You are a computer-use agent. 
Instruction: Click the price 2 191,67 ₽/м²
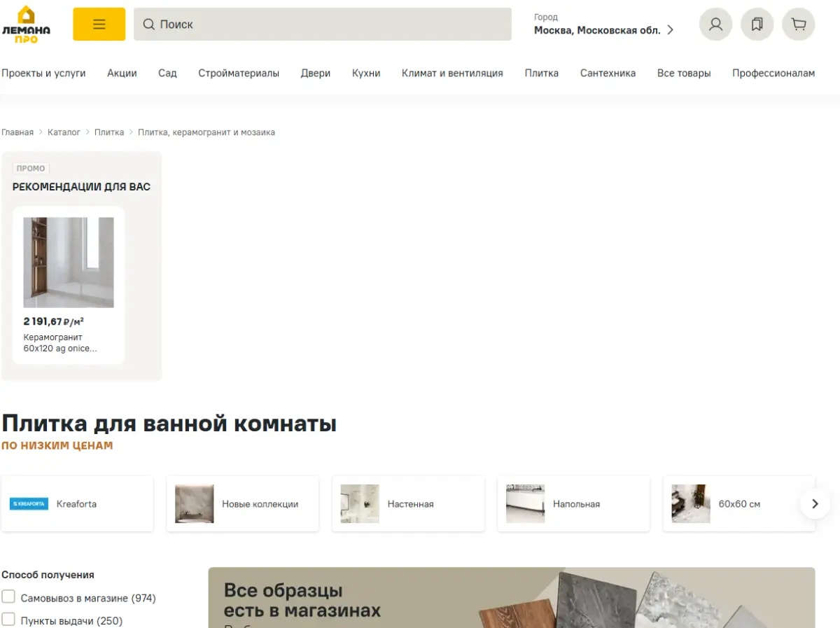click(54, 321)
